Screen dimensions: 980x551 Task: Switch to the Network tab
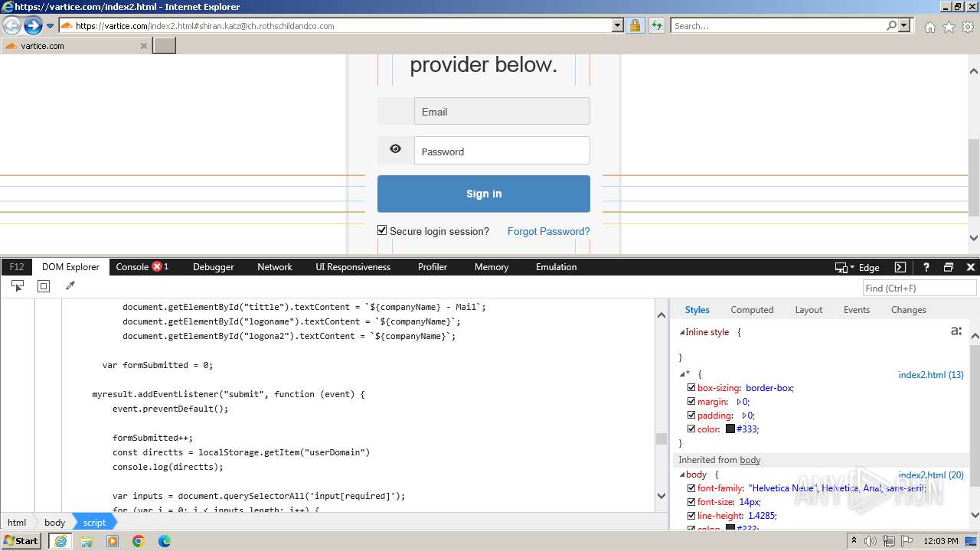coord(275,267)
